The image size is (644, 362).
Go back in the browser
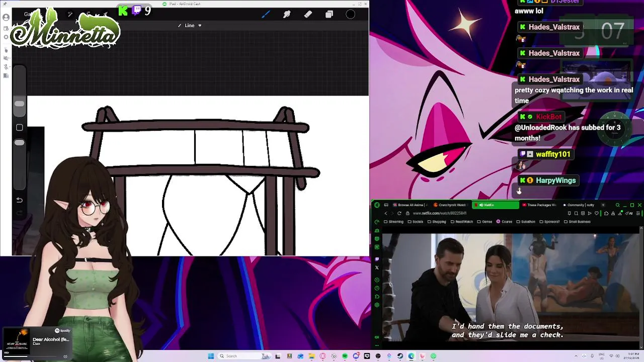[386, 213]
